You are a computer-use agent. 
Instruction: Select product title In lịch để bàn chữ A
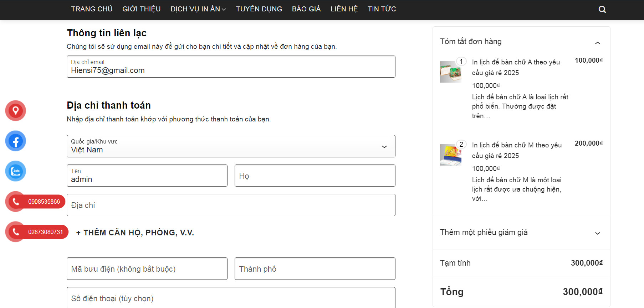[x=516, y=67]
